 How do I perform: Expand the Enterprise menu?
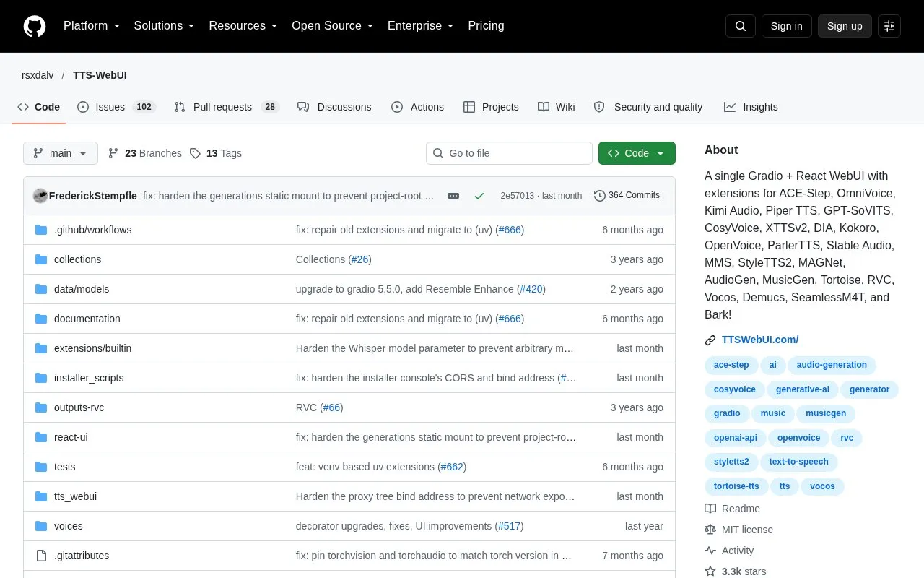coord(421,26)
